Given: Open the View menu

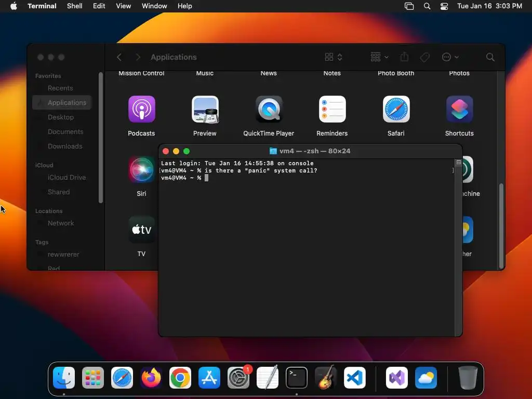Looking at the screenshot, I should point(124,6).
